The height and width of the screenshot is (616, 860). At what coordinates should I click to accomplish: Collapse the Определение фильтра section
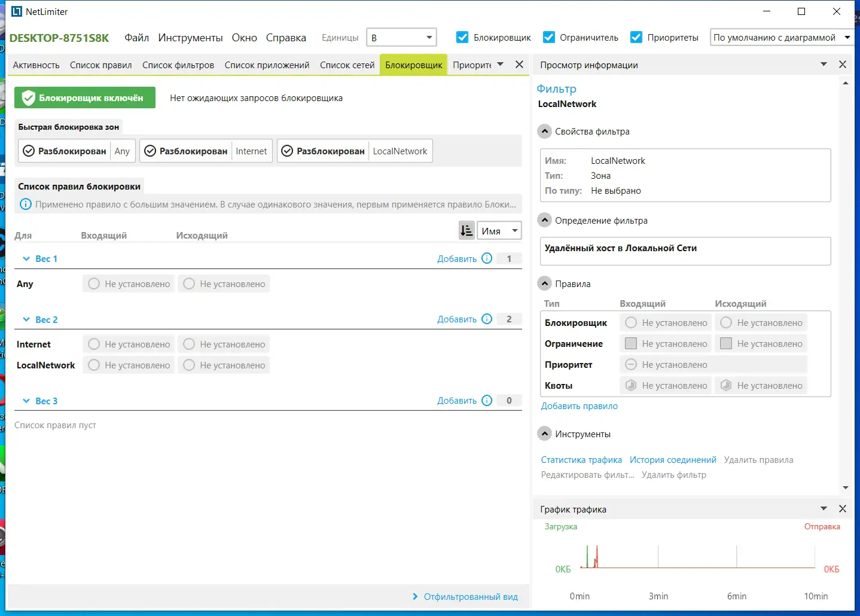pos(544,220)
